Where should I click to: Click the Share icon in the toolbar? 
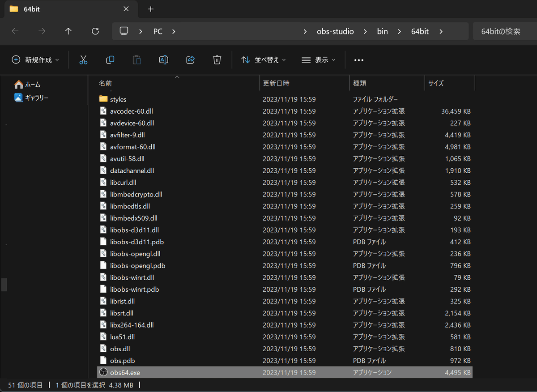click(190, 59)
